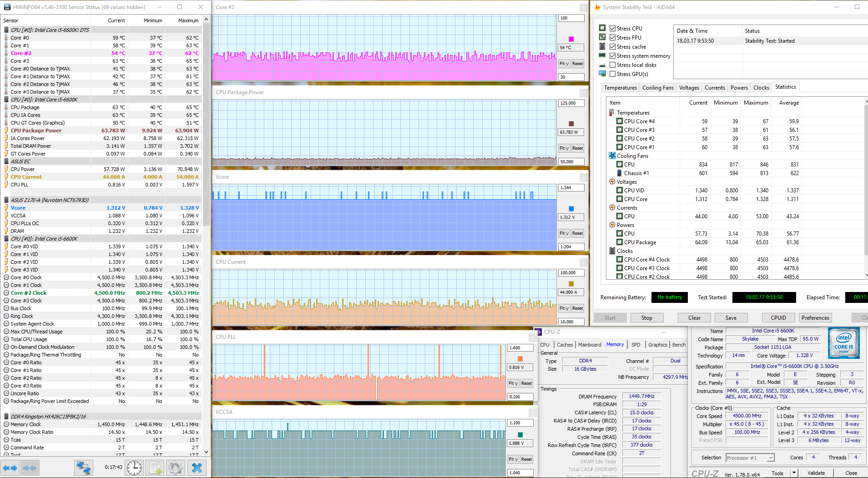The width and height of the screenshot is (868, 478).
Task: Click the HWiNFO sensor list scroll-down arrow
Action: click(x=207, y=452)
